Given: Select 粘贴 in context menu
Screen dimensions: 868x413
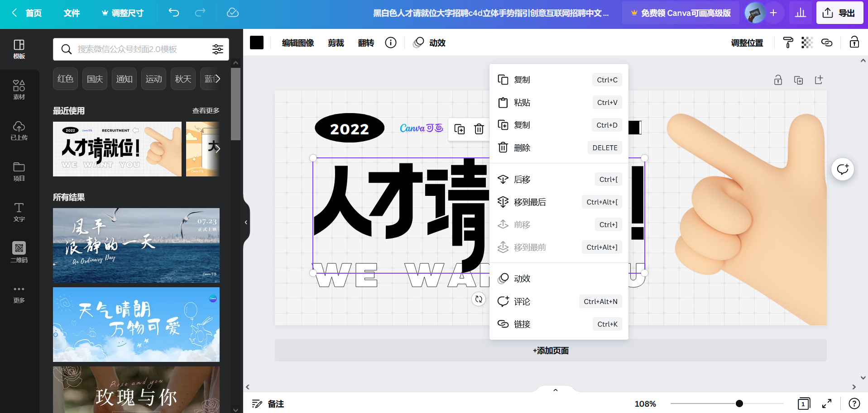Looking at the screenshot, I should pyautogui.click(x=559, y=103).
